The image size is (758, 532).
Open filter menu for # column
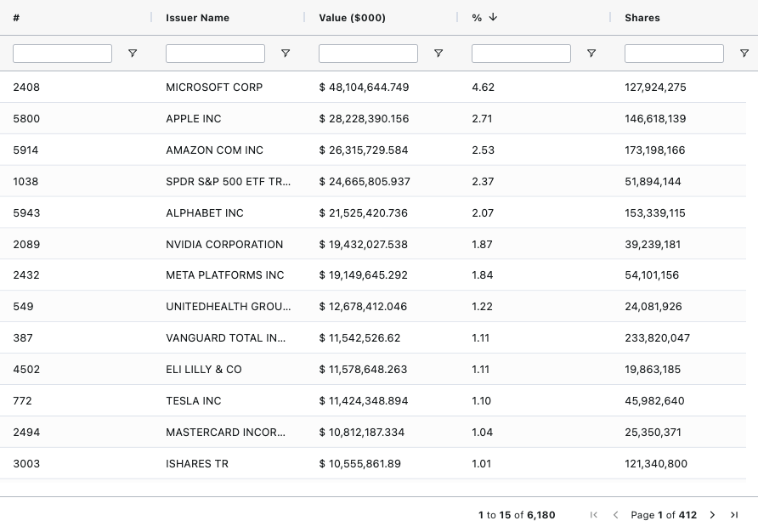(x=133, y=54)
